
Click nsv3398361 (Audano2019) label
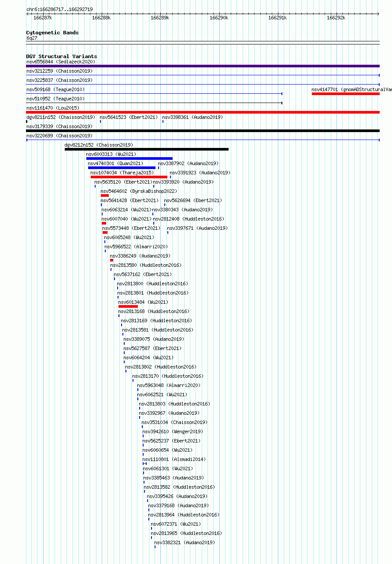[193, 117]
